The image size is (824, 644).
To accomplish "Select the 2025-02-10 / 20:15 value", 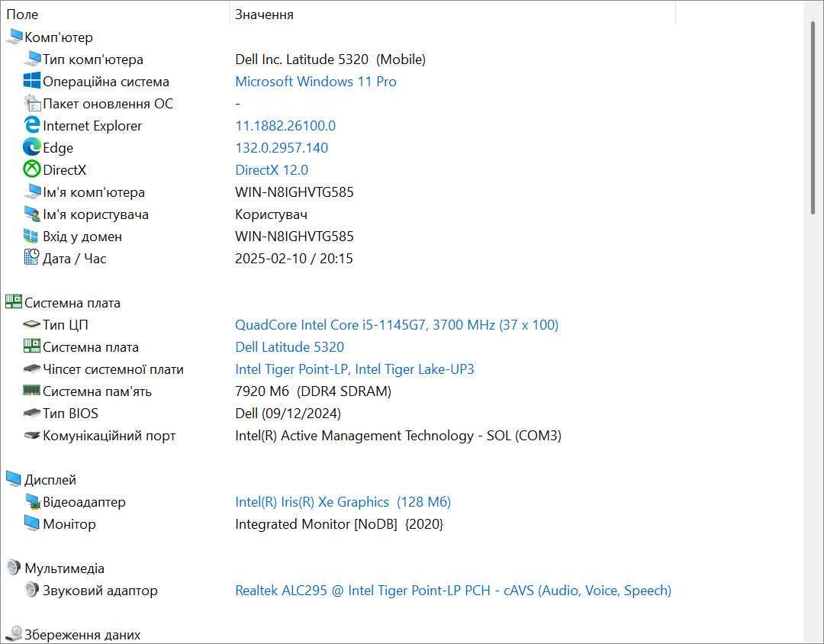I will tap(294, 259).
